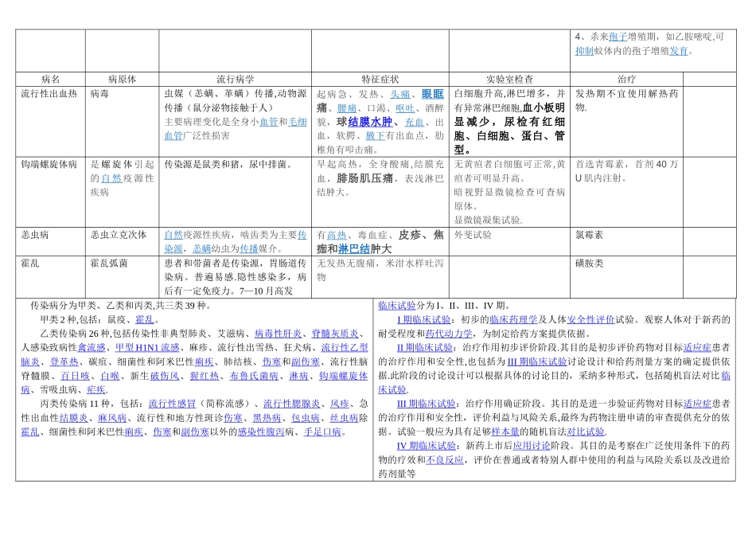Click the 包虫病 link
This screenshot has width=756, height=535.
click(306, 418)
